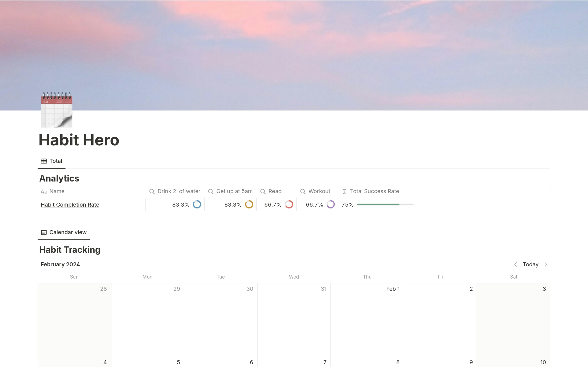This screenshot has width=588, height=367.
Task: Toggle the Workout completion ring
Action: pyautogui.click(x=331, y=204)
